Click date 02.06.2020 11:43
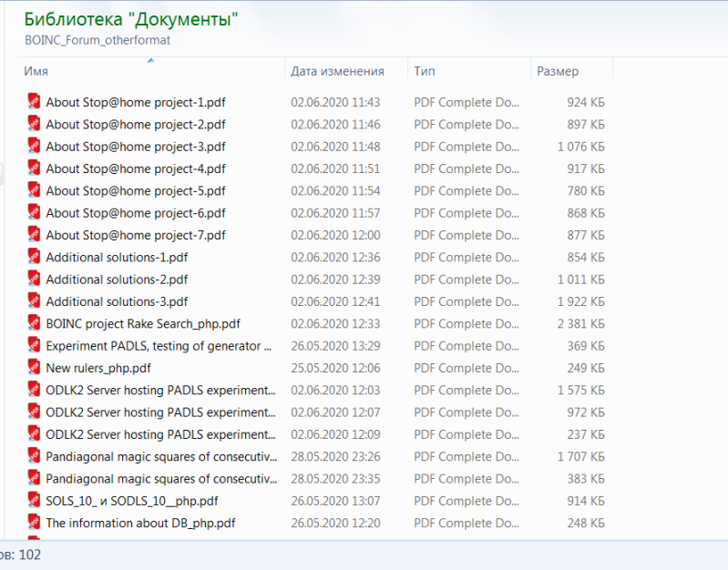 [x=335, y=102]
